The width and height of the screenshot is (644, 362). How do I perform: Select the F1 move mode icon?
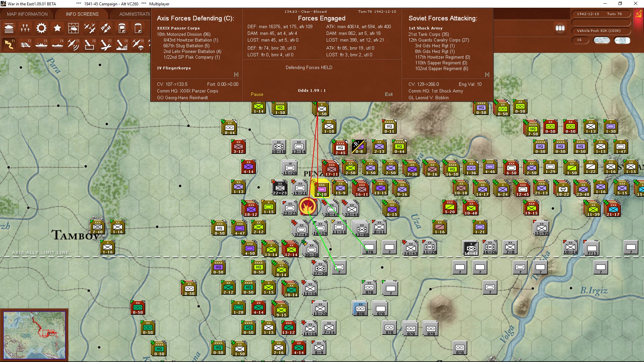[x=9, y=44]
